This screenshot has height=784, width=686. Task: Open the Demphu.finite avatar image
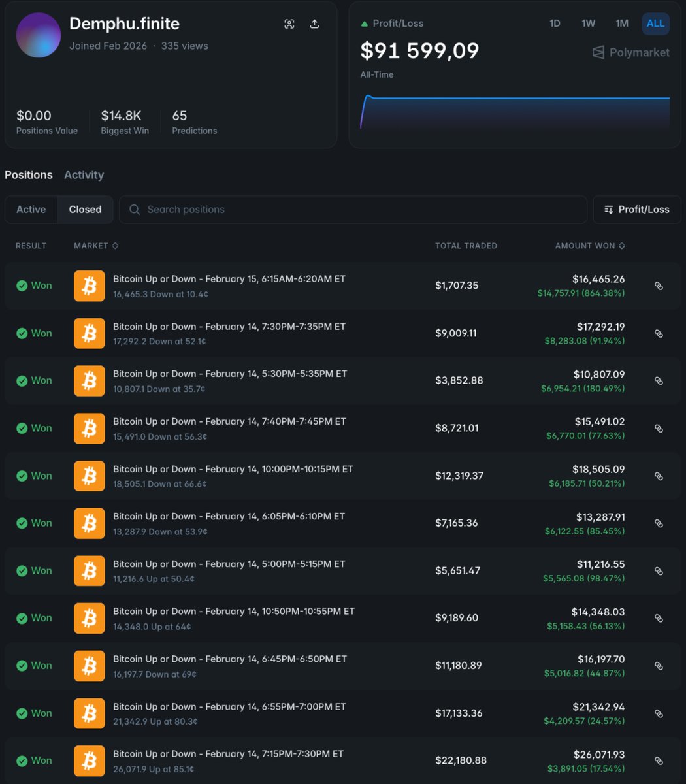pos(39,35)
